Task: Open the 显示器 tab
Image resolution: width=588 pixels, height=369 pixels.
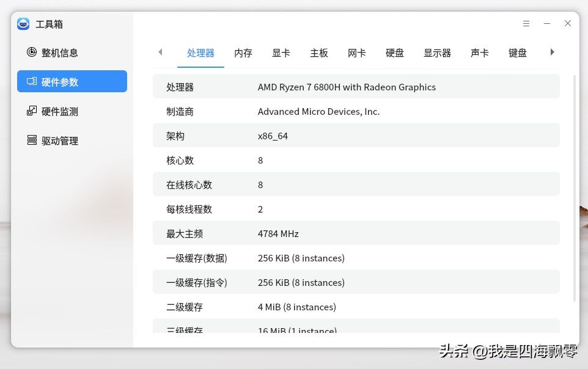Action: click(436, 53)
